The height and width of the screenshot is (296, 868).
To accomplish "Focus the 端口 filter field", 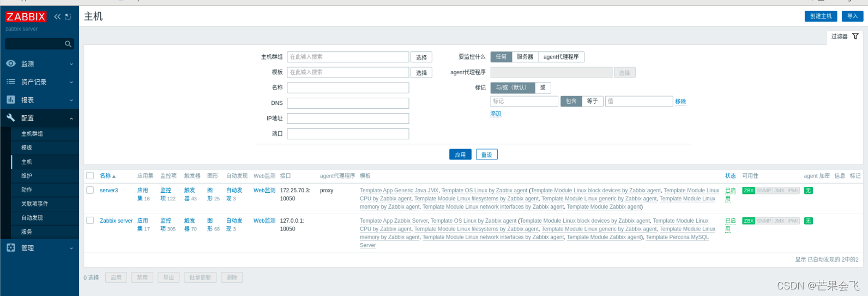I will pyautogui.click(x=348, y=134).
